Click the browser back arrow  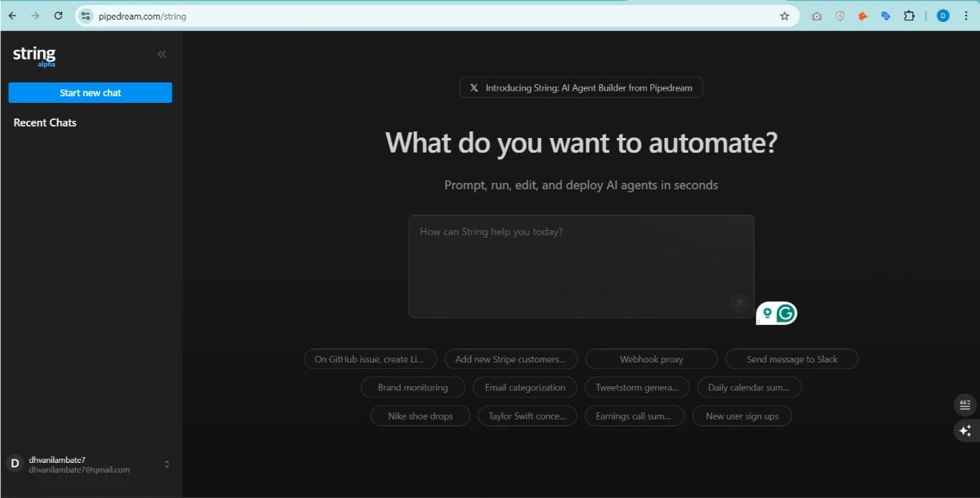click(x=11, y=15)
